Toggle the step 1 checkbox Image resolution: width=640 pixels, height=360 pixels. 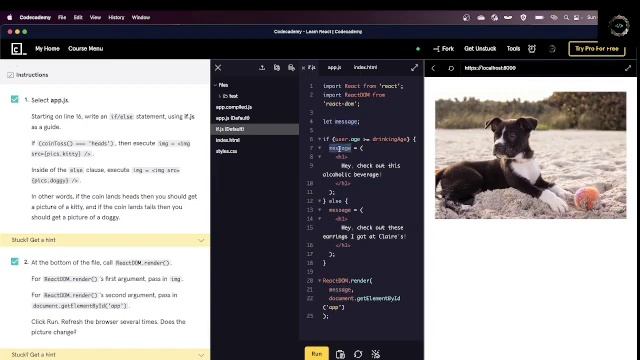[x=15, y=99]
